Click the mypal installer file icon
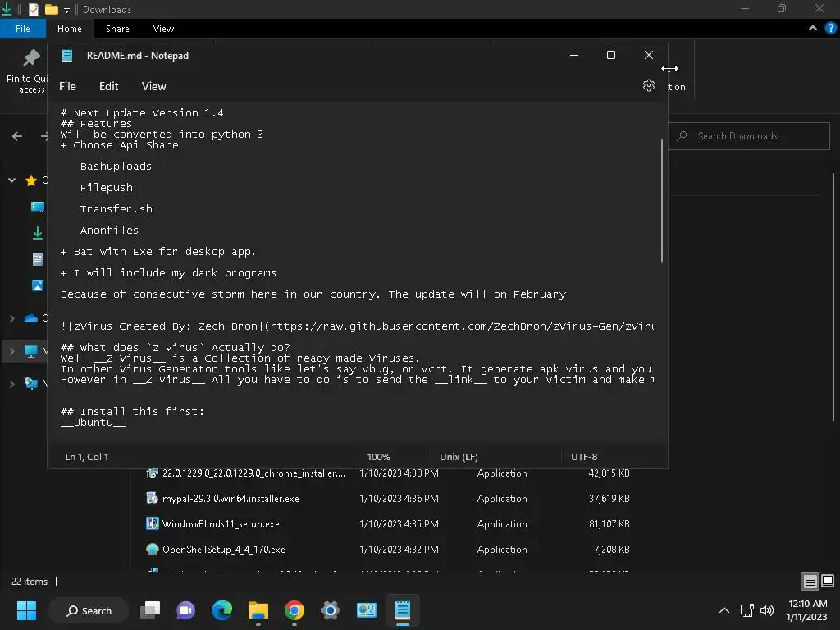 (152, 498)
